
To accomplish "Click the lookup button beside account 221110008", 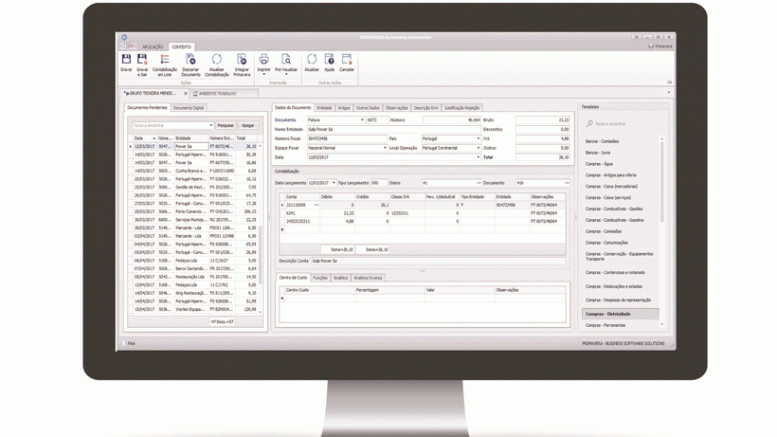I will point(316,205).
